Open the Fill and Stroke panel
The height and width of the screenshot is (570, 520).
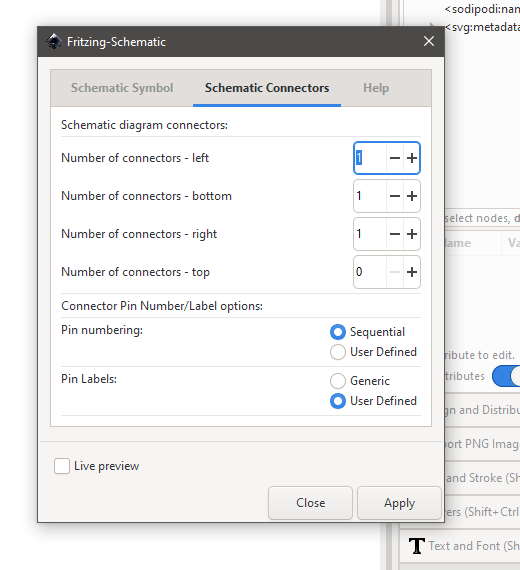click(x=482, y=478)
